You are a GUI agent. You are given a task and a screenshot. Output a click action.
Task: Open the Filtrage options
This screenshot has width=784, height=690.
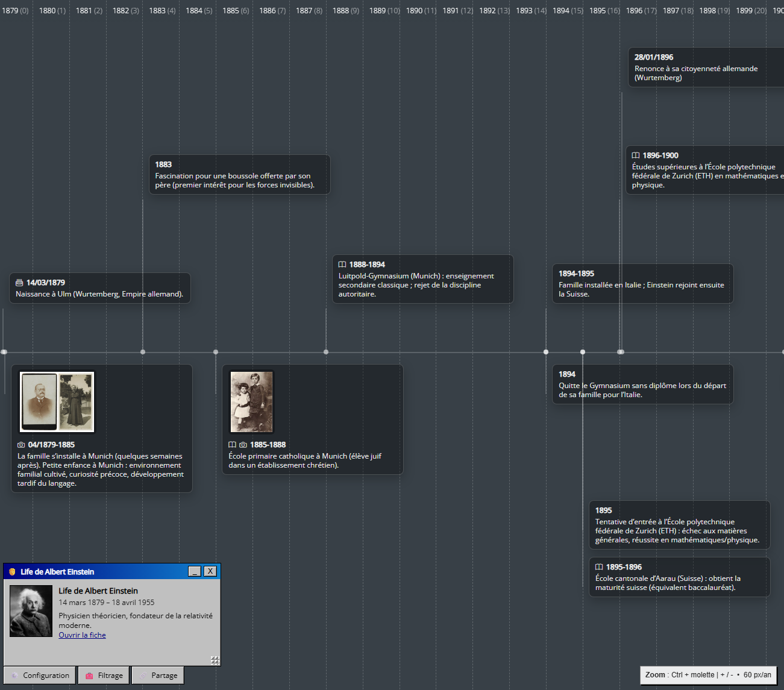(x=103, y=675)
